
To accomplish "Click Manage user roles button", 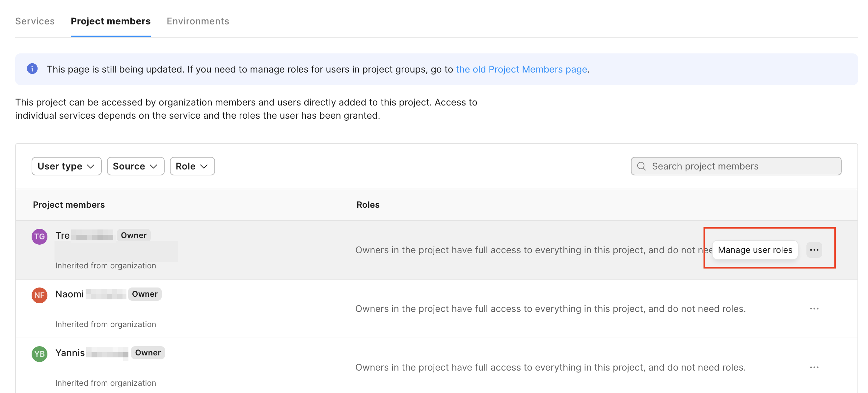I will (x=755, y=250).
